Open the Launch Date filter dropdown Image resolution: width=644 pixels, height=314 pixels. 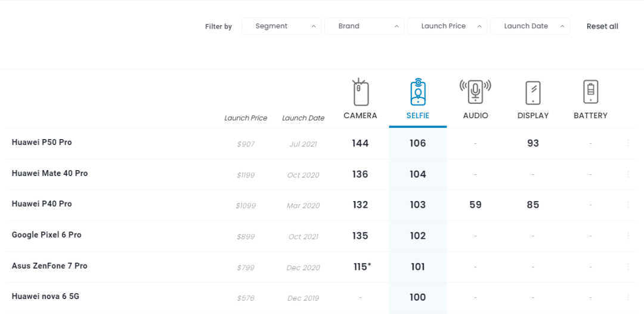click(x=530, y=26)
